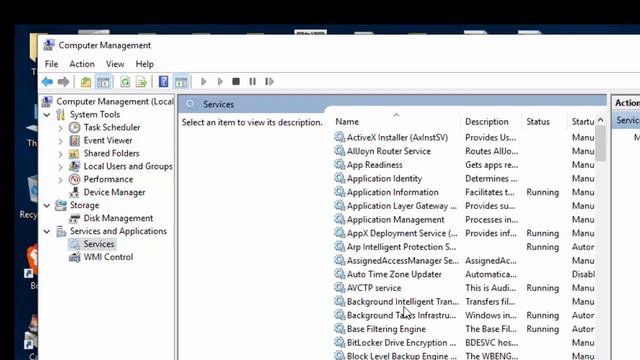The width and height of the screenshot is (640, 360).
Task: Click the Export List toolbar icon
Action: (x=141, y=82)
